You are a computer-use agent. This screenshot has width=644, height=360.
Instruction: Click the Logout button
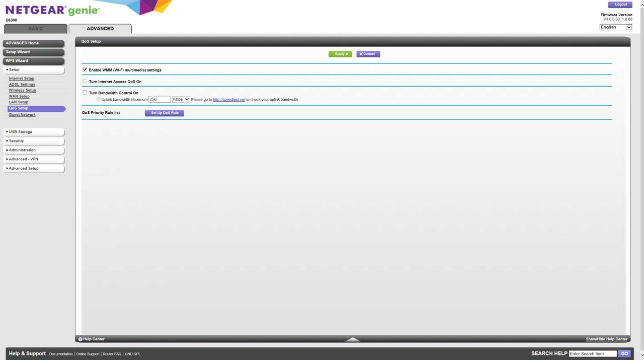(620, 5)
